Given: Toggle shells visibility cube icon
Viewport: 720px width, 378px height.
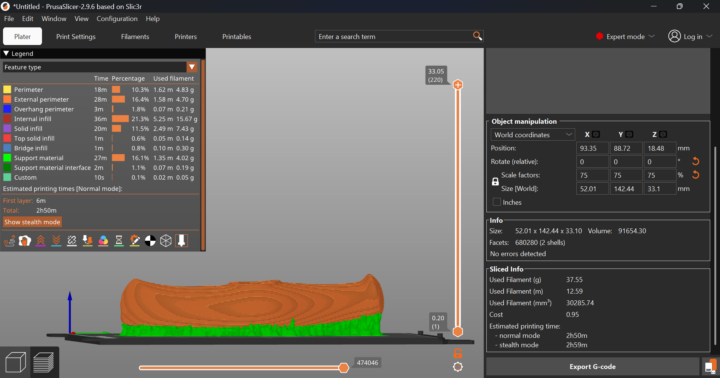Looking at the screenshot, I should [x=166, y=241].
